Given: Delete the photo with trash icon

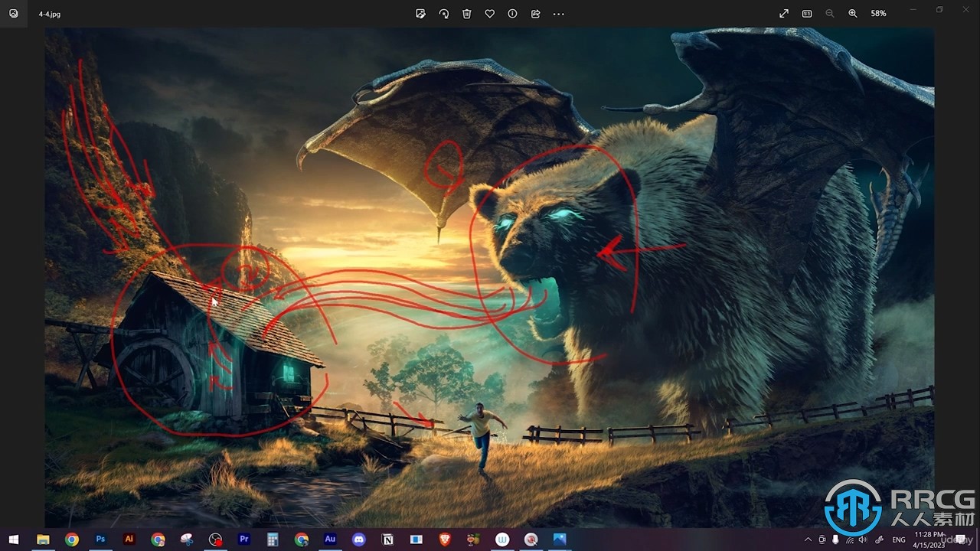Looking at the screenshot, I should click(466, 14).
